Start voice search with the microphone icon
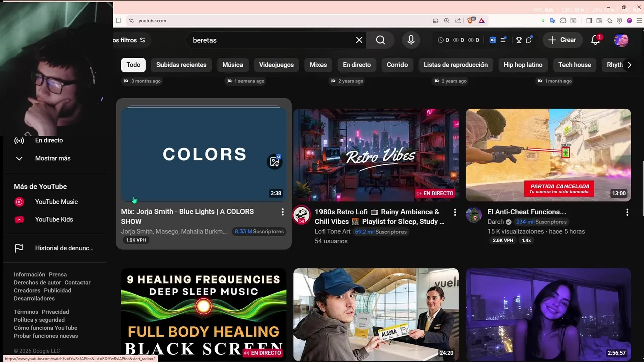Screen dimensions: 644x362 click(x=411, y=40)
